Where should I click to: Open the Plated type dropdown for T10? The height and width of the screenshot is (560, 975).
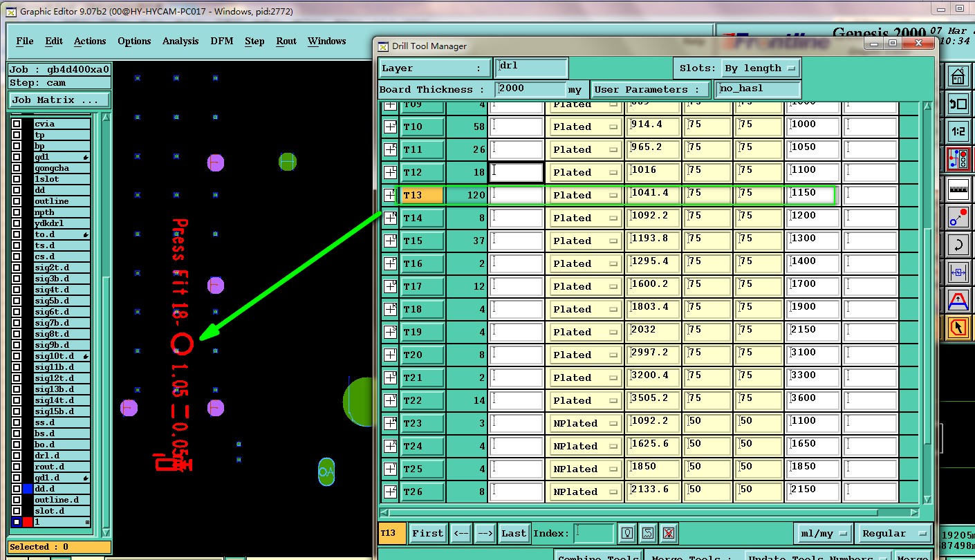click(585, 127)
